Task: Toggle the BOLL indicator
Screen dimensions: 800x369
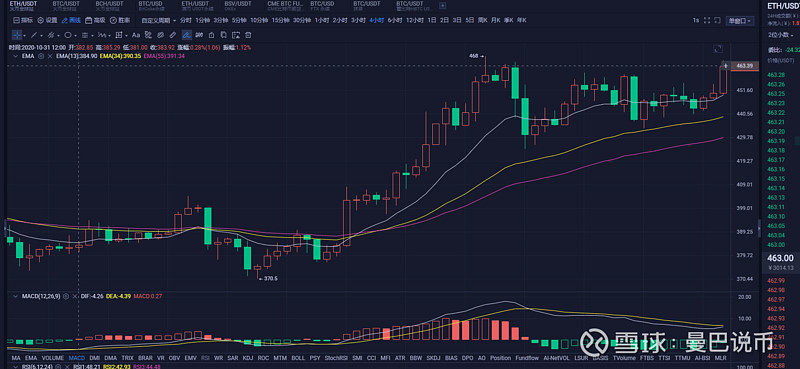Action: click(x=298, y=358)
